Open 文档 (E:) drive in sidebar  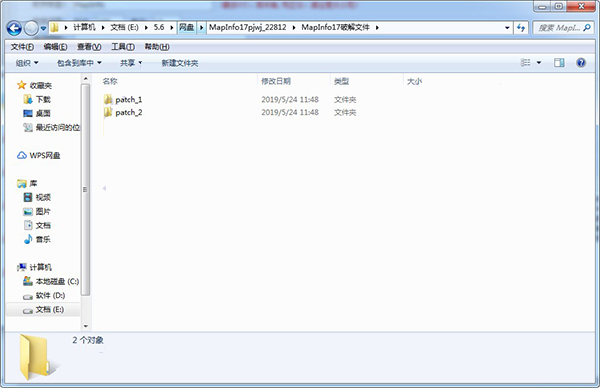coord(50,309)
